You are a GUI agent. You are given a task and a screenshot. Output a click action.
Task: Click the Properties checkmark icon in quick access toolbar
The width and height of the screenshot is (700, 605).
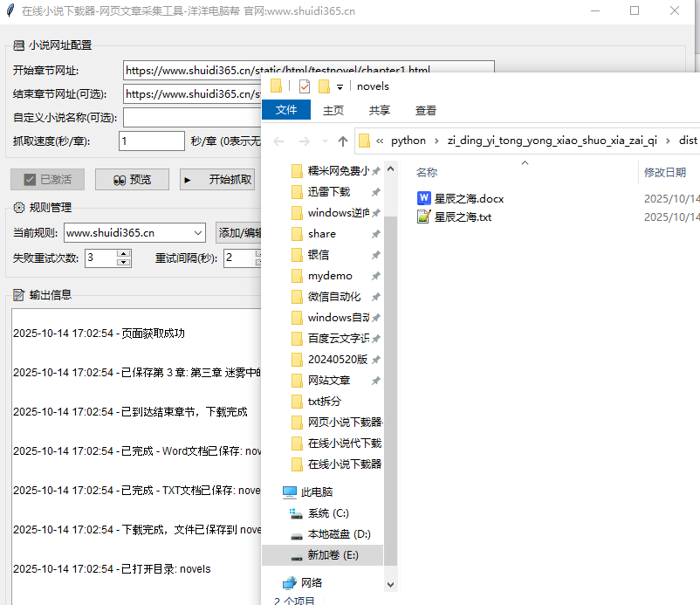(305, 86)
